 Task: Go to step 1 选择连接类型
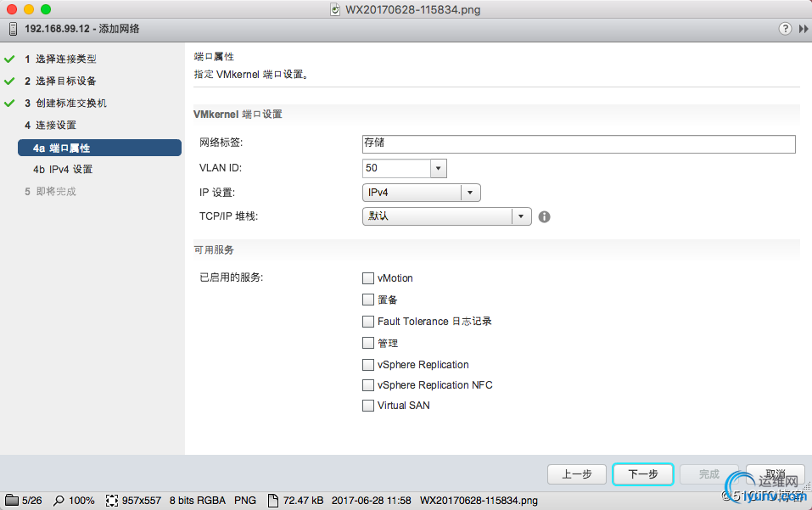66,59
